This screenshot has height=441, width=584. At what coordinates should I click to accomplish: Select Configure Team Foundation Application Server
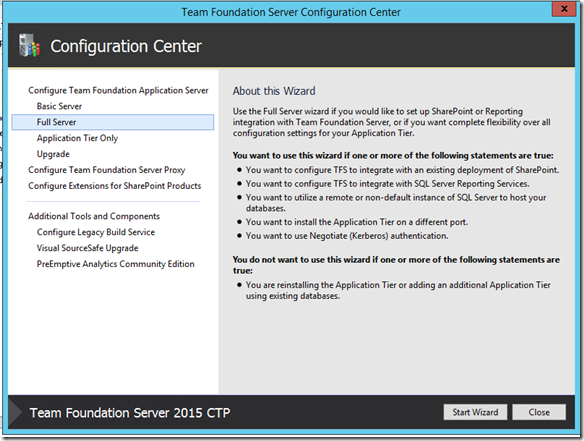[x=118, y=91]
